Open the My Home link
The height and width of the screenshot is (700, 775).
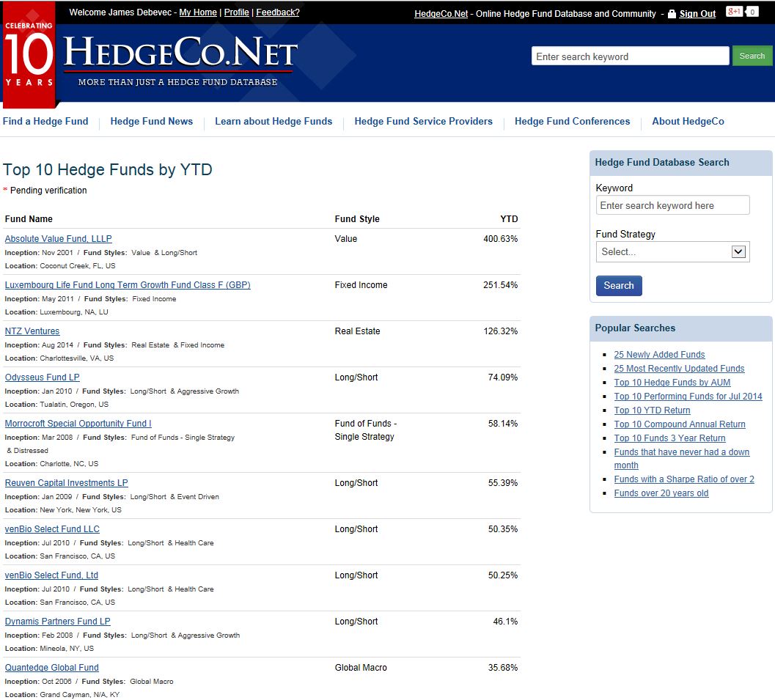[x=198, y=12]
